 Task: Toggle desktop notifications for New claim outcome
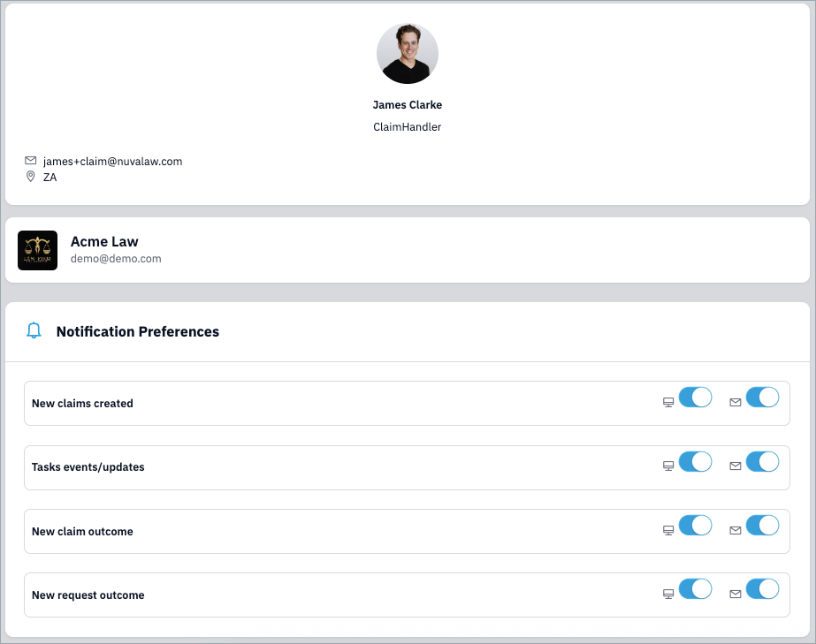(x=695, y=526)
